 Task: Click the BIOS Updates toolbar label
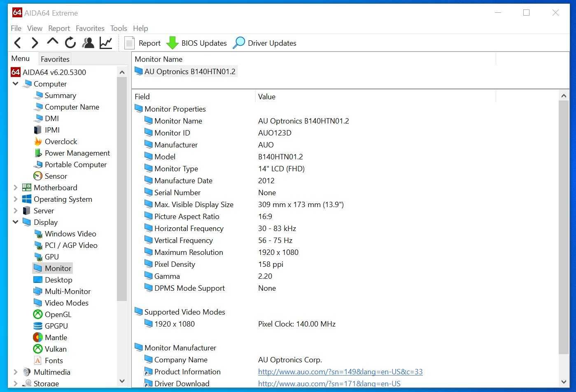(x=204, y=43)
